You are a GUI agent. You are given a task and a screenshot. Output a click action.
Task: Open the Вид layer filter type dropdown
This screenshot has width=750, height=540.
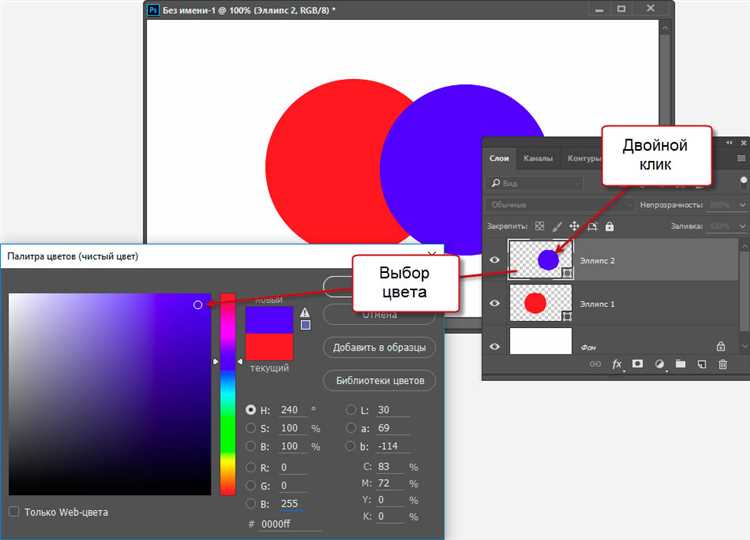coord(537,183)
